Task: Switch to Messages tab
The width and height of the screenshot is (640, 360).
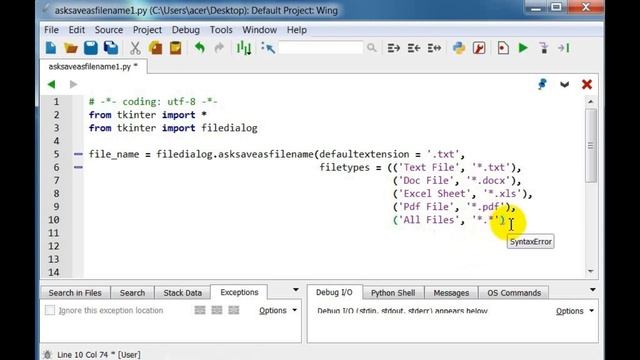Action: pyautogui.click(x=451, y=293)
